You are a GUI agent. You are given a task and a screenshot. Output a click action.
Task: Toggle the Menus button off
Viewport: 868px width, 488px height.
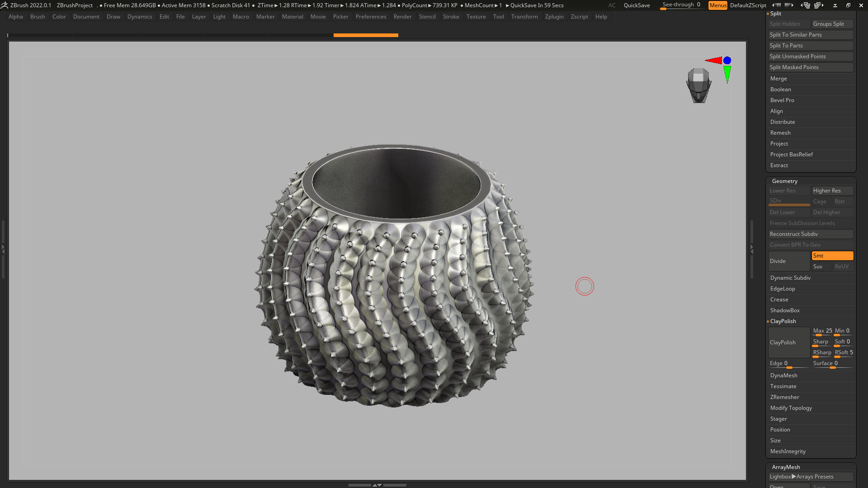[x=717, y=5]
